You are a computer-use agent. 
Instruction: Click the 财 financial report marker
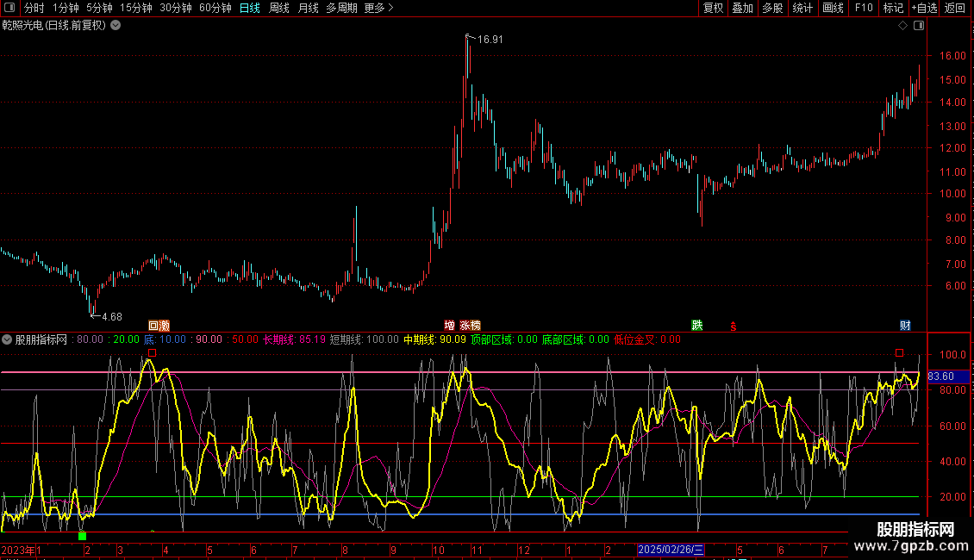(x=905, y=326)
